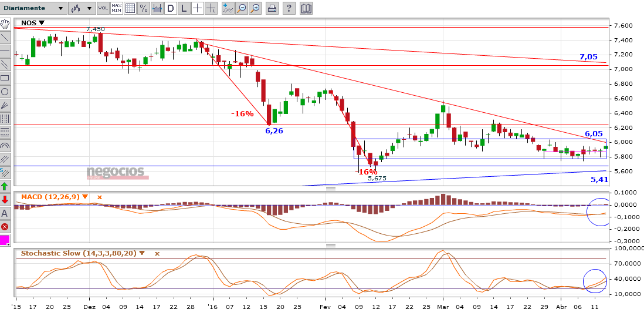Select the S-marked speed lines tool
Viewport: 644px width, 309px height.
pyautogui.click(x=5, y=173)
